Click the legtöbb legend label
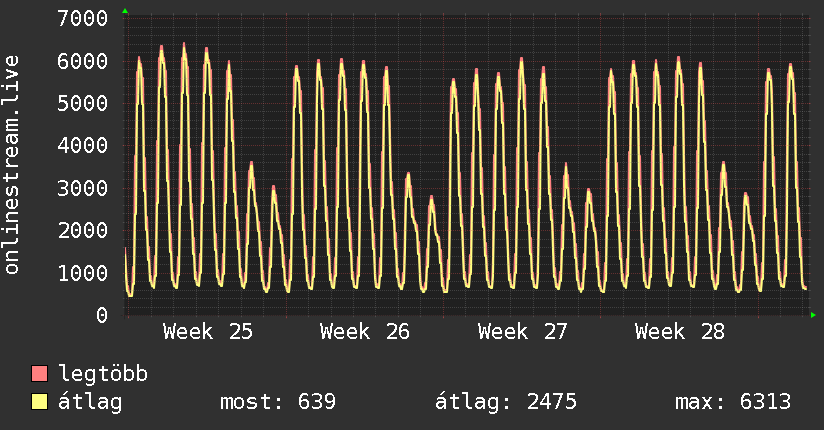 coord(103,374)
